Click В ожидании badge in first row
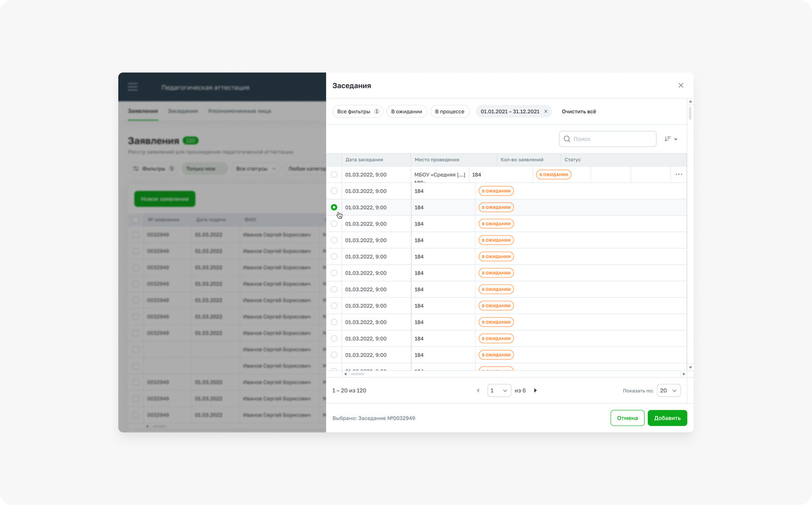This screenshot has width=812, height=505. tap(553, 175)
